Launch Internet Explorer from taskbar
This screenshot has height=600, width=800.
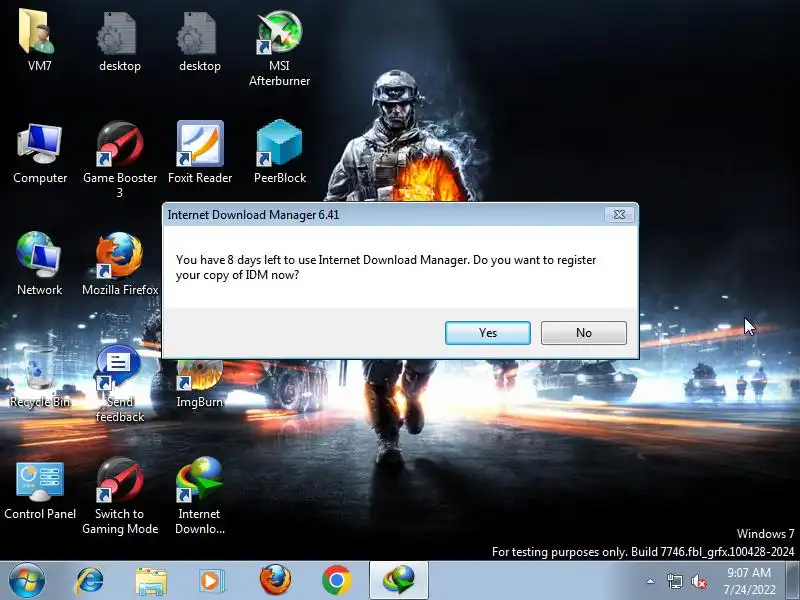coord(89,581)
